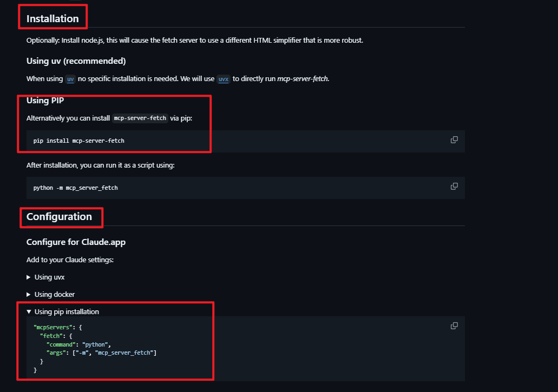This screenshot has height=392, width=558.
Task: Click the italic mcp-server-fetch text
Action: point(303,79)
